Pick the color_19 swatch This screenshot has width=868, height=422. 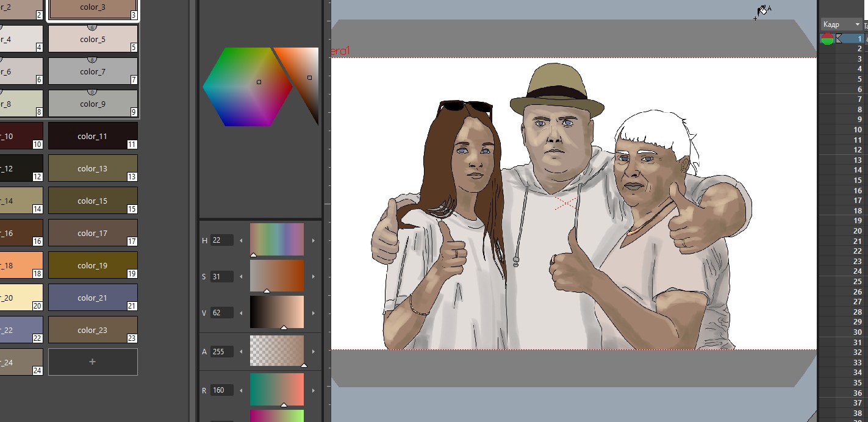(93, 265)
